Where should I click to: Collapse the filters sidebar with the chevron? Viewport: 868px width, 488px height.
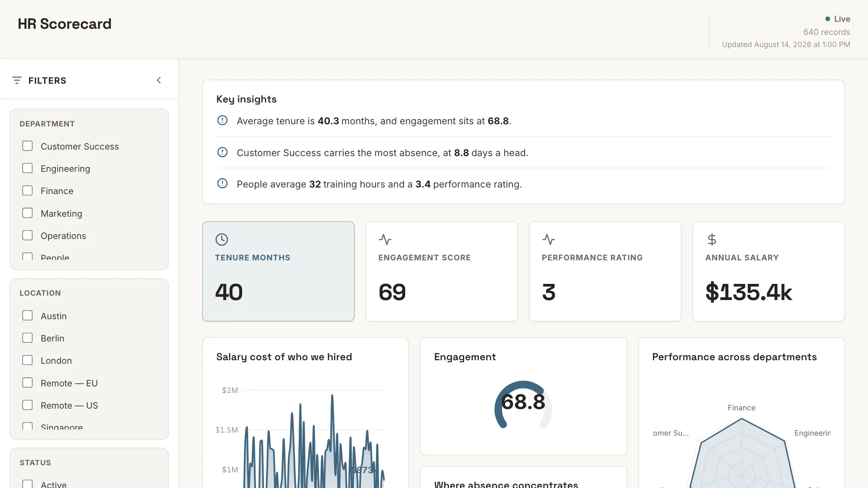coord(159,80)
